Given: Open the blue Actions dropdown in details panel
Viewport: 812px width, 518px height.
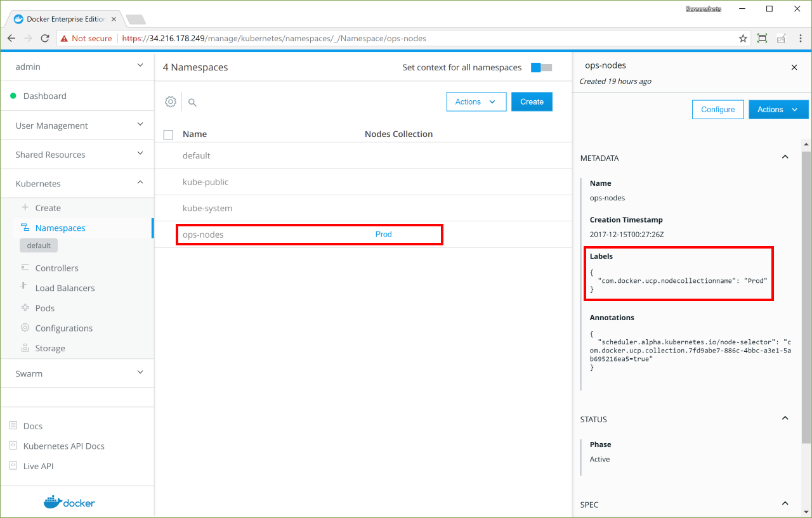Looking at the screenshot, I should coord(778,110).
